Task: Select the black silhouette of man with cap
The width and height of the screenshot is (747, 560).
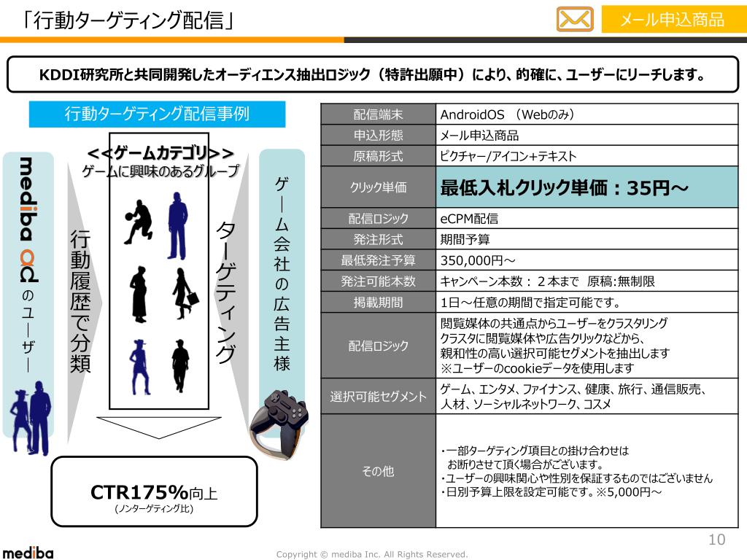Action: 180,366
